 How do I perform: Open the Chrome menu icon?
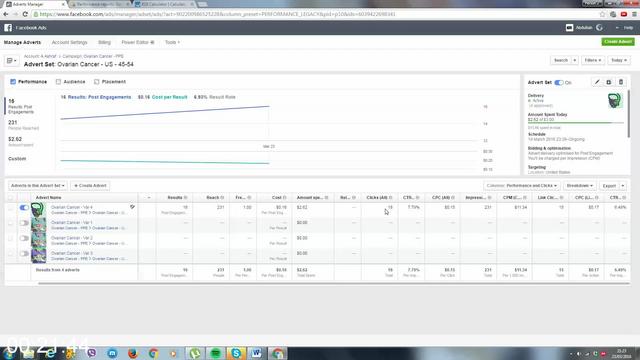[634, 14]
